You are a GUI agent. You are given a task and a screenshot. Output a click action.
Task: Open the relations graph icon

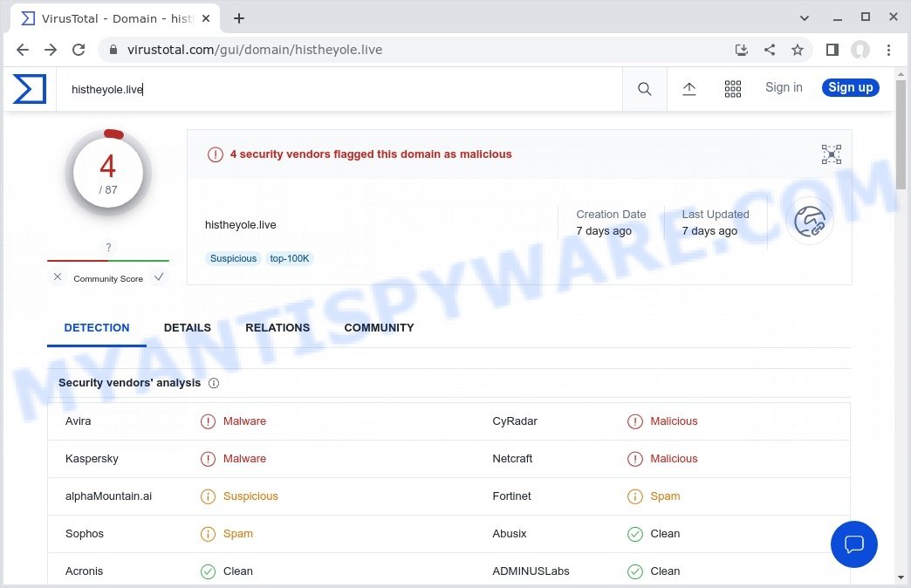coord(832,154)
